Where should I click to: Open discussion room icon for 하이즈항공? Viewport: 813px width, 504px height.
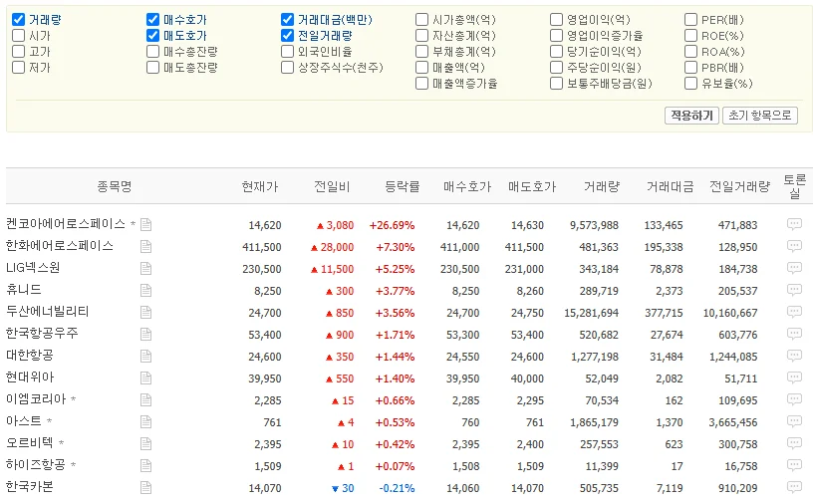coord(794,465)
